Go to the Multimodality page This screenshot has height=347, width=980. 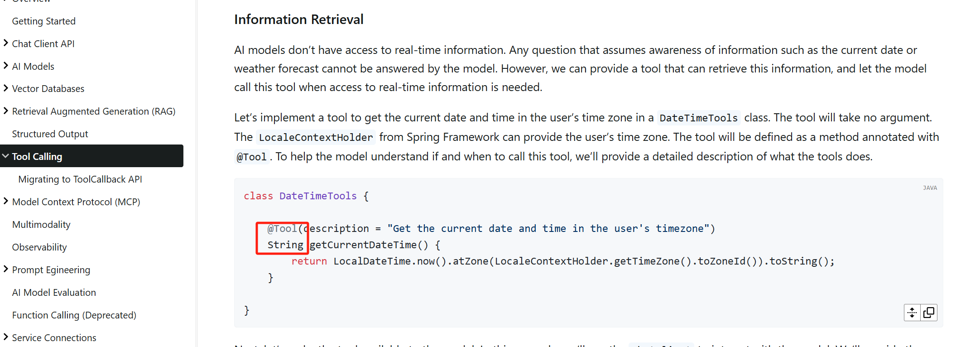[x=42, y=225]
